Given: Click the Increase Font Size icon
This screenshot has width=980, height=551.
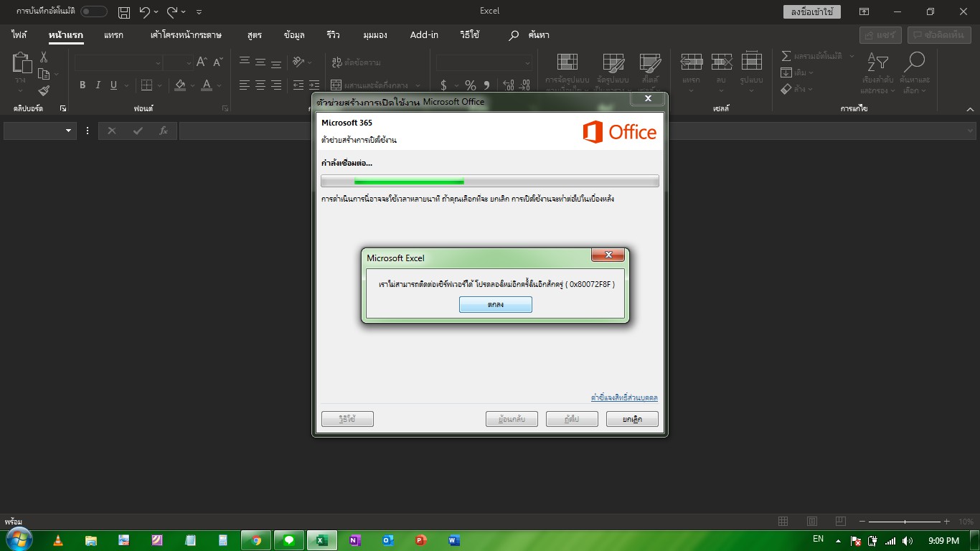Looking at the screenshot, I should click(202, 62).
